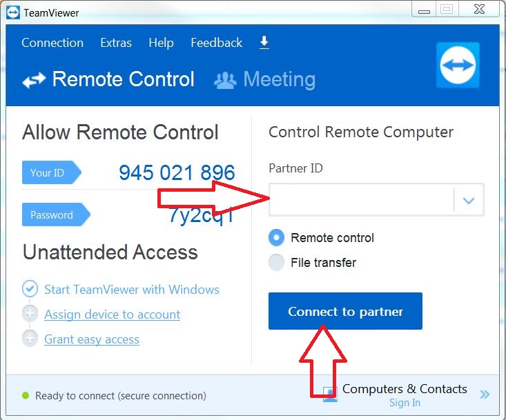Click the Remote Control double-arrow icon
This screenshot has width=506, height=420.
[34, 80]
